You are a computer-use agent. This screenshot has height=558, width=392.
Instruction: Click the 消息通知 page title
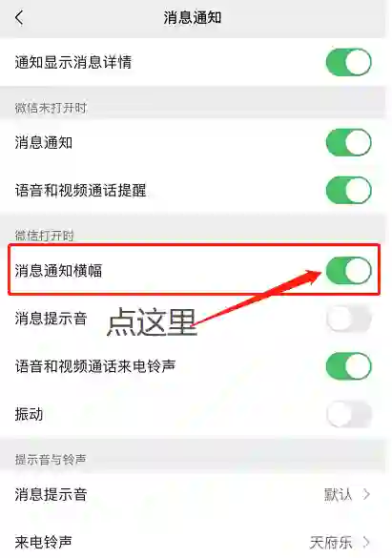point(193,17)
